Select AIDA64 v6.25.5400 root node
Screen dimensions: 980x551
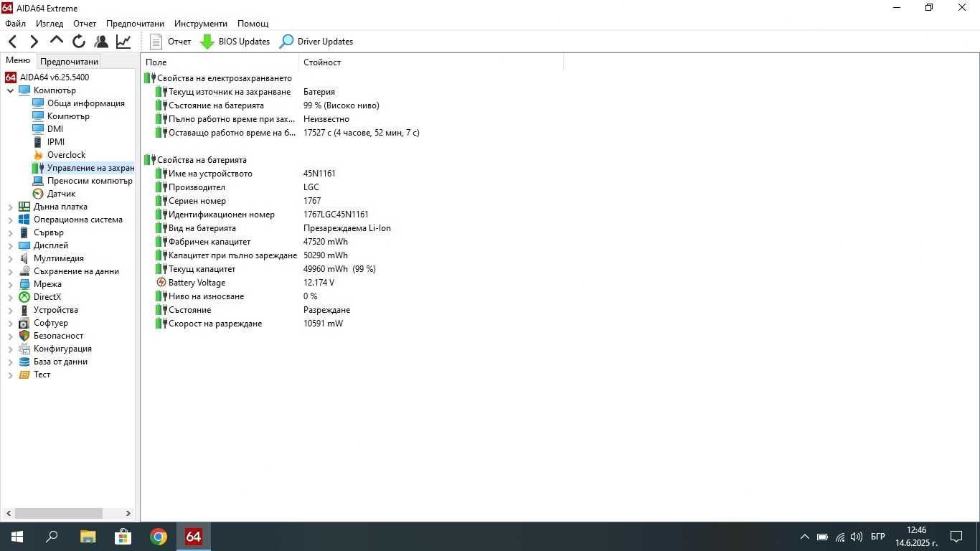pos(55,77)
